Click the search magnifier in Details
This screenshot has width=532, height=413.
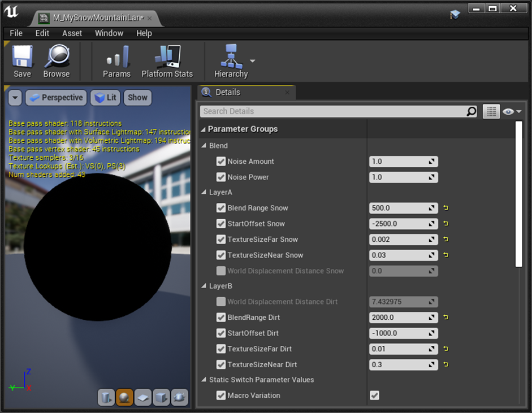[x=472, y=111]
